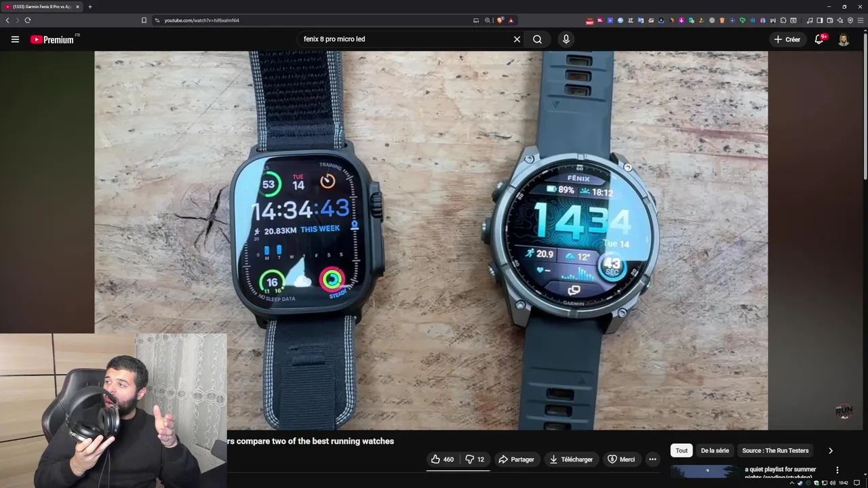Bookmark this page icon
868x488 pixels.
tap(144, 20)
